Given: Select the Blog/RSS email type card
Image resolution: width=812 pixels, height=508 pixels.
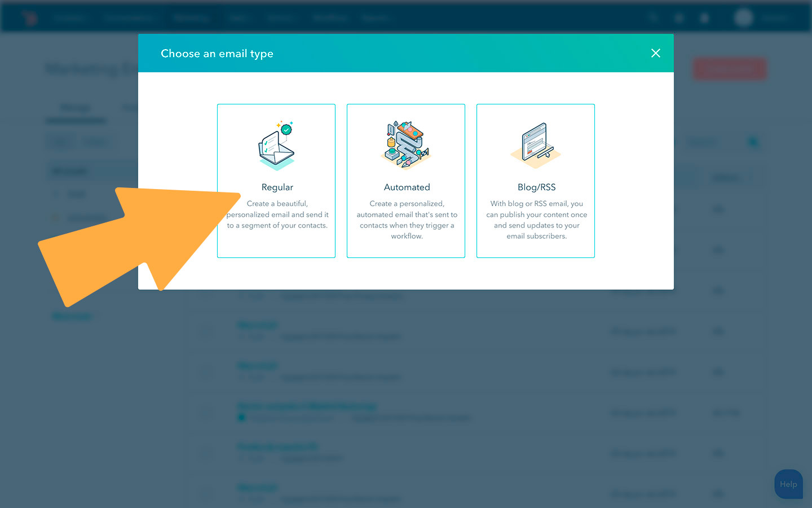Looking at the screenshot, I should tap(536, 181).
